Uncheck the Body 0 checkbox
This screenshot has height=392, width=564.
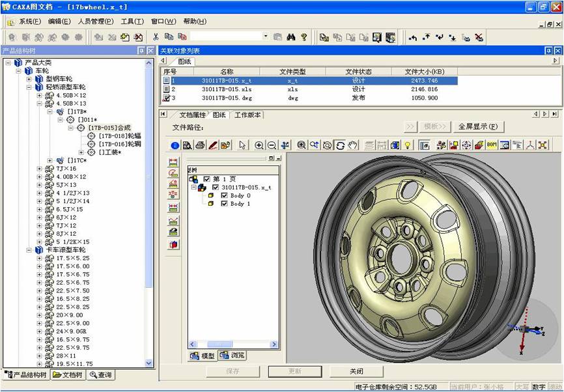tap(225, 195)
